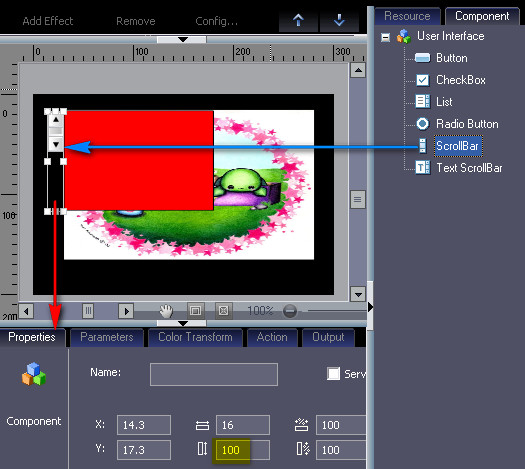Switch to the Component tab
Image resolution: width=525 pixels, height=469 pixels.
click(482, 16)
